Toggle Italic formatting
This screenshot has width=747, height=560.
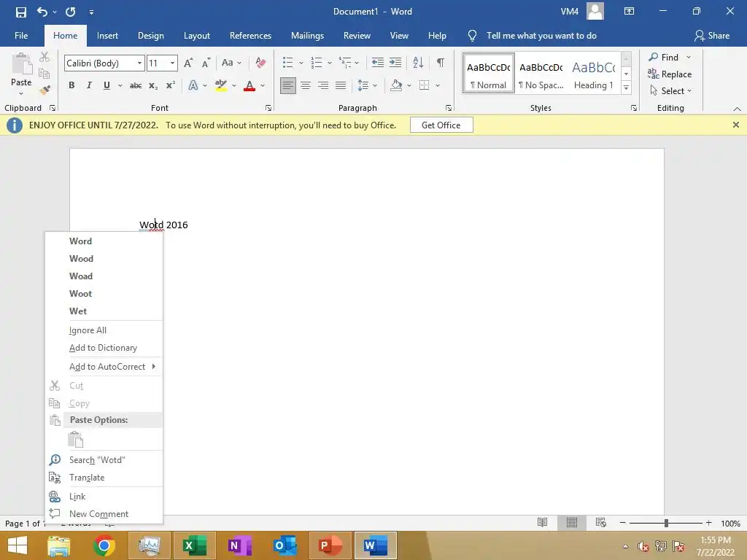(x=89, y=85)
